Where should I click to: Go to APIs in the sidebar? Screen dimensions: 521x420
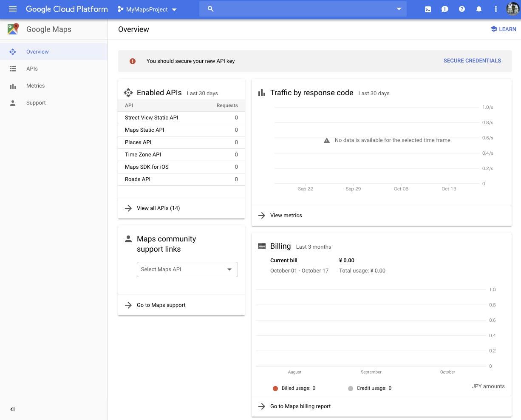32,69
